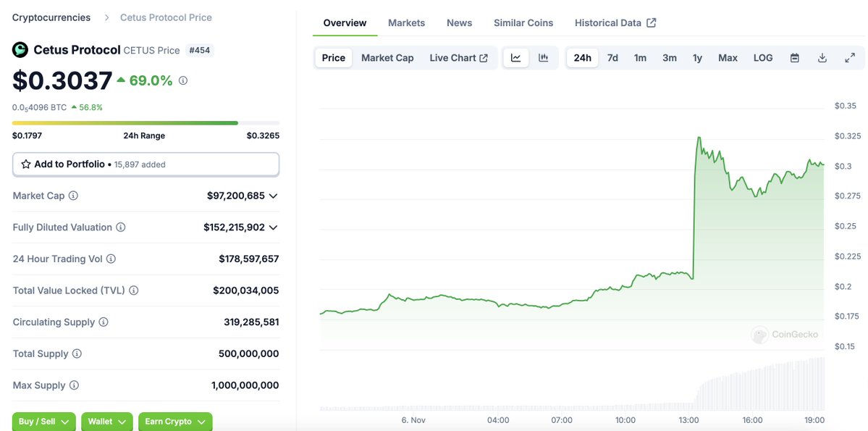The height and width of the screenshot is (431, 868).
Task: Click the trading volume value $178,597,657
Action: pyautogui.click(x=248, y=259)
